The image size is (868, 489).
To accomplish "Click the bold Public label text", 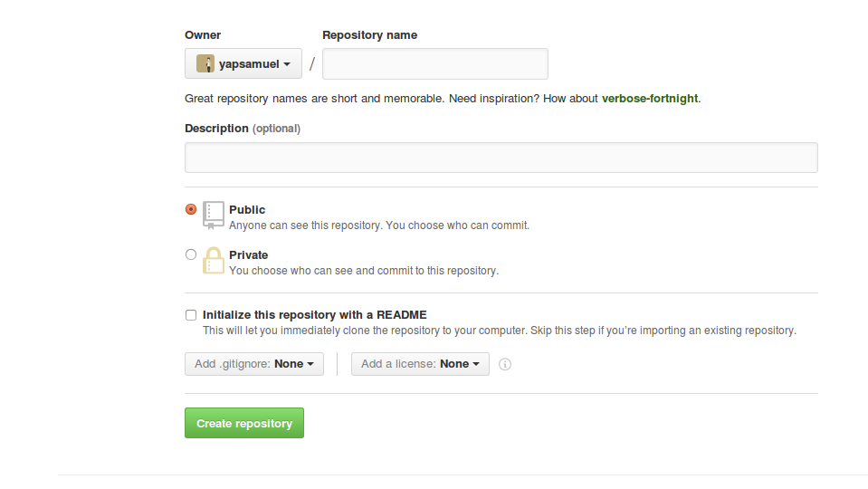I will click(247, 209).
